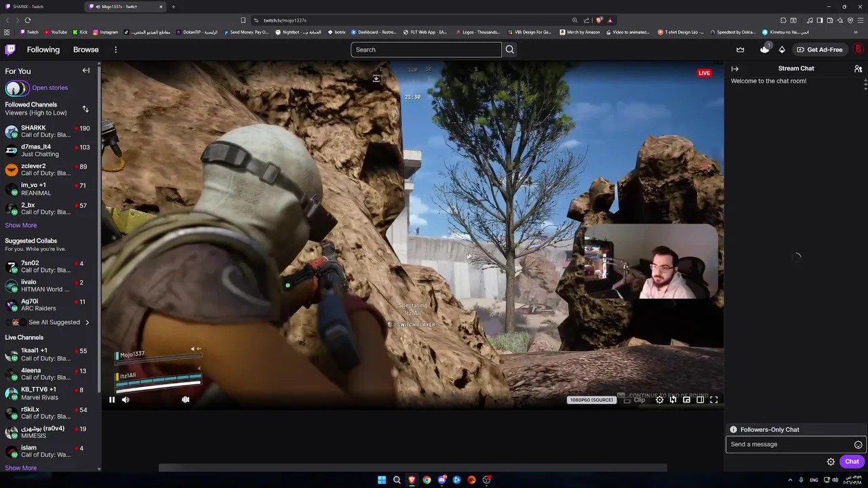868x488 pixels.
Task: Click the purple Chat send button
Action: point(852,462)
